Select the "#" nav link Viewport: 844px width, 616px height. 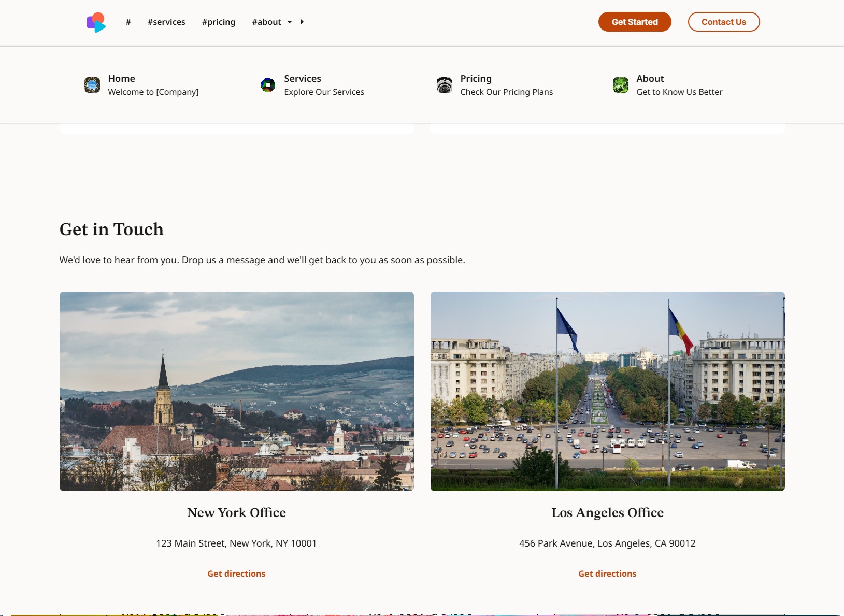(x=128, y=22)
